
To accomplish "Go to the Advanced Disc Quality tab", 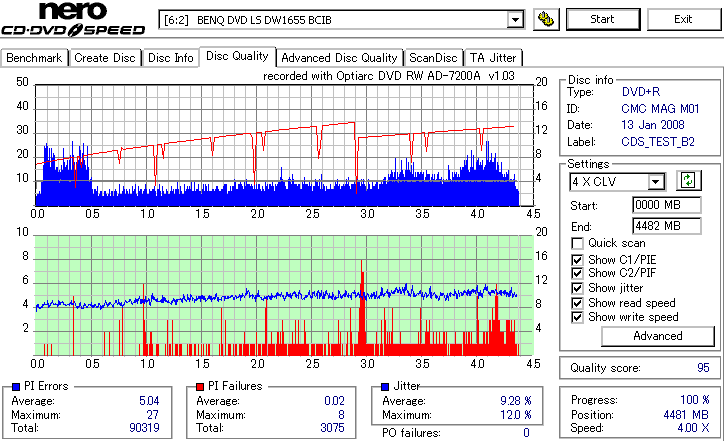I will [x=339, y=58].
